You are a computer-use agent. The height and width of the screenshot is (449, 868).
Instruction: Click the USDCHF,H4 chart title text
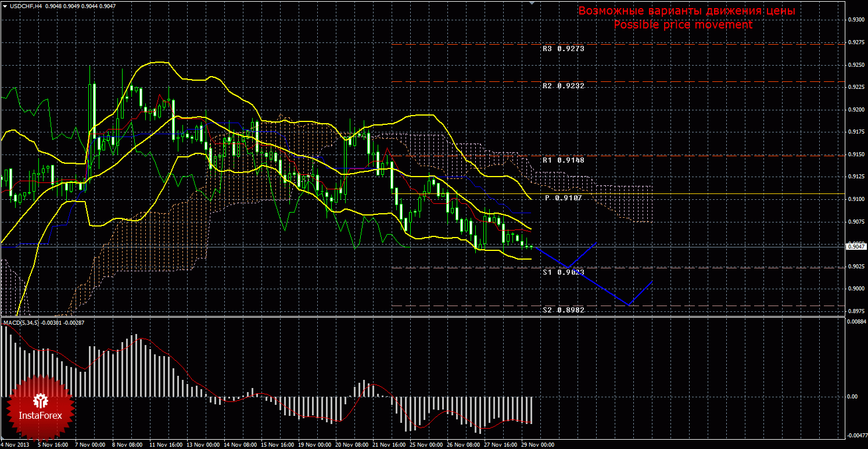[25, 6]
